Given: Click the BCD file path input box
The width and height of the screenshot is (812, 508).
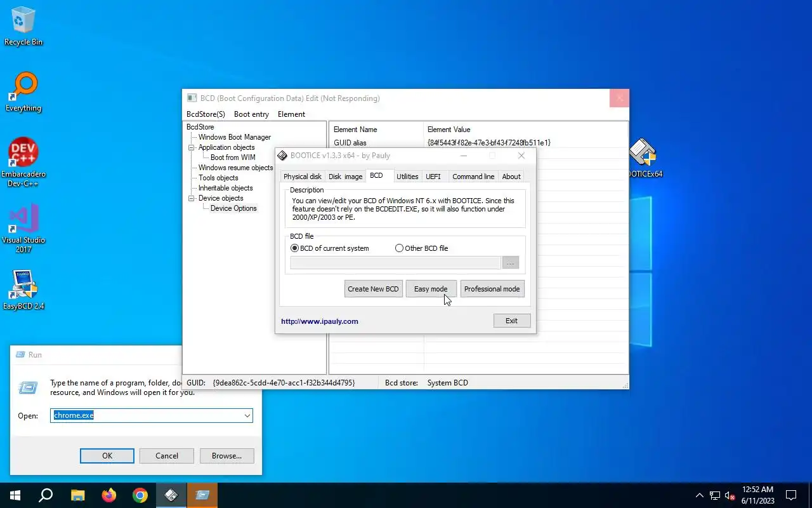Looking at the screenshot, I should [395, 263].
